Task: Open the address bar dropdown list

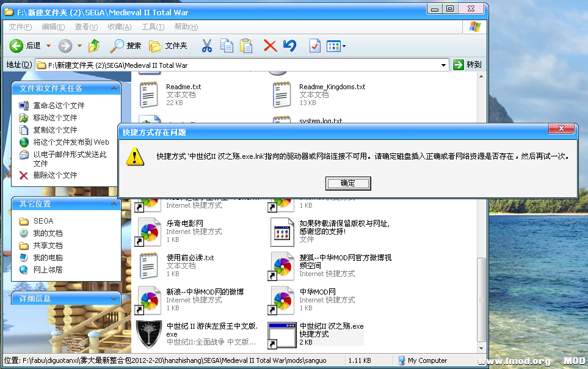Action: click(x=445, y=64)
